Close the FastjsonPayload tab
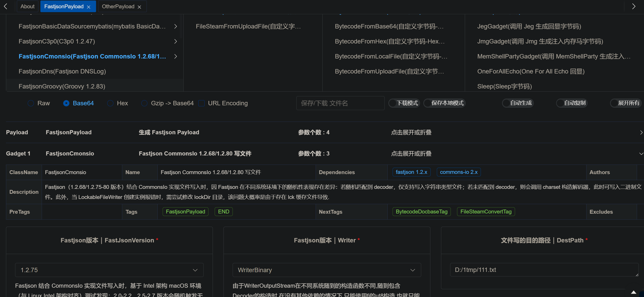The width and height of the screenshot is (644, 297). pos(89,7)
